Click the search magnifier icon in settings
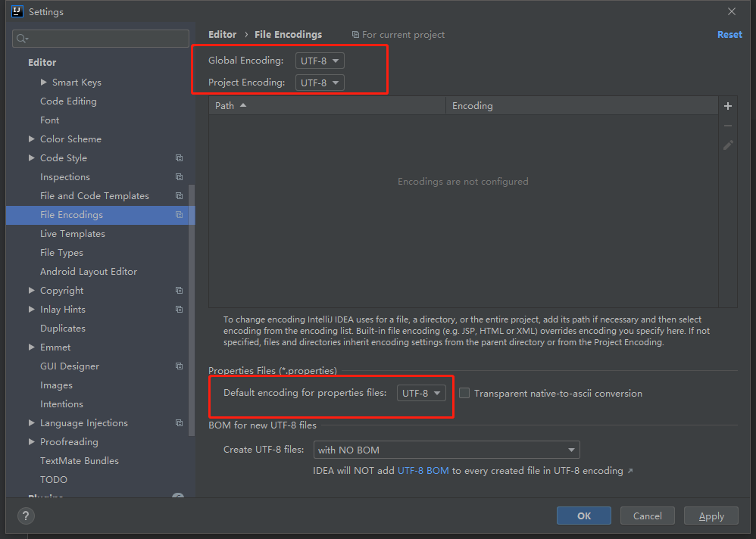The image size is (756, 539). 22,39
